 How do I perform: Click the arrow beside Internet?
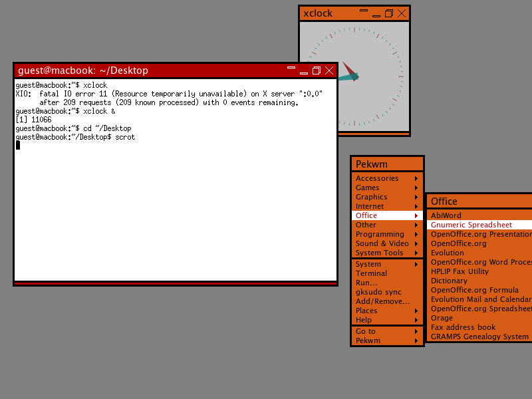point(416,206)
